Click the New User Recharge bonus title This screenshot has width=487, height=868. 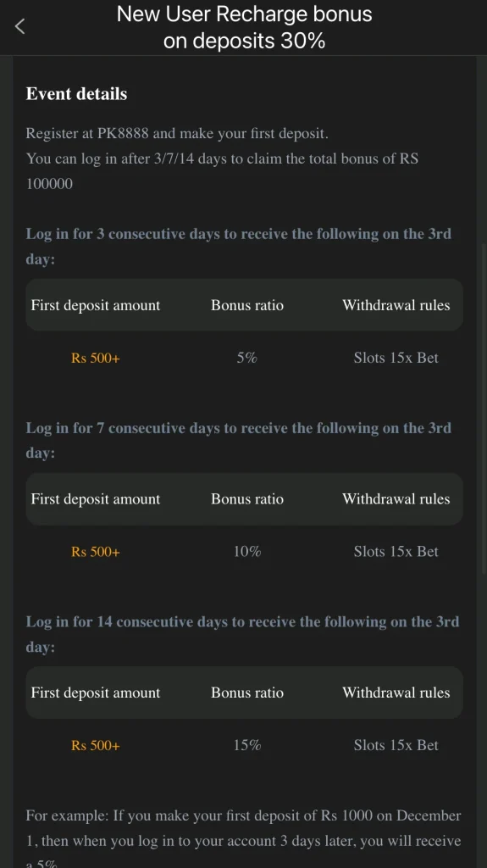244,27
